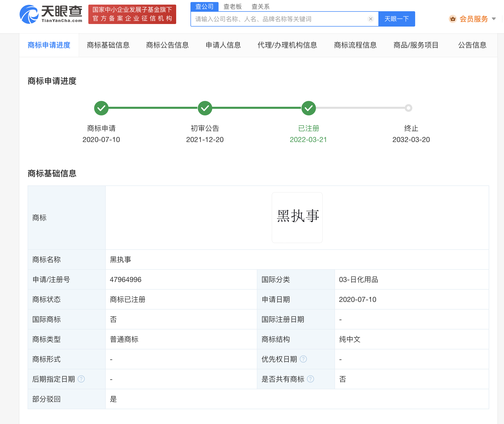Click the 部分驳回 value 是
The image size is (504, 424).
tap(113, 399)
